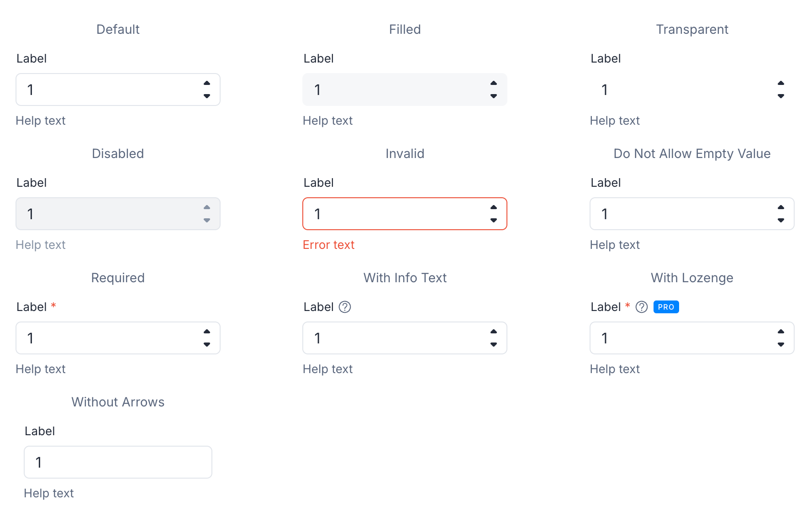Focus the With Info Text number field
The height and width of the screenshot is (527, 812).
pyautogui.click(x=405, y=338)
